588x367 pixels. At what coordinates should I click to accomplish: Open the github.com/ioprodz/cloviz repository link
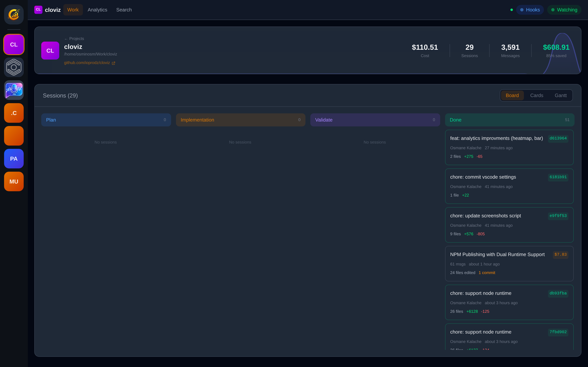[x=87, y=63]
